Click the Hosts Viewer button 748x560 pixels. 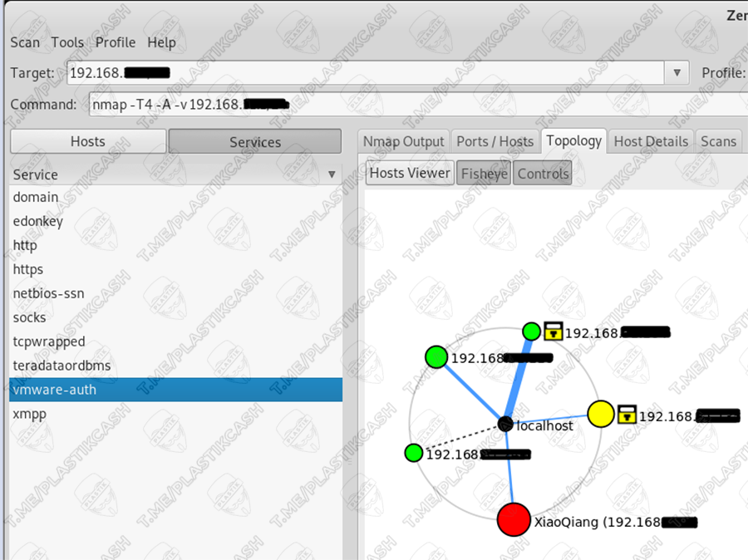[x=410, y=173]
